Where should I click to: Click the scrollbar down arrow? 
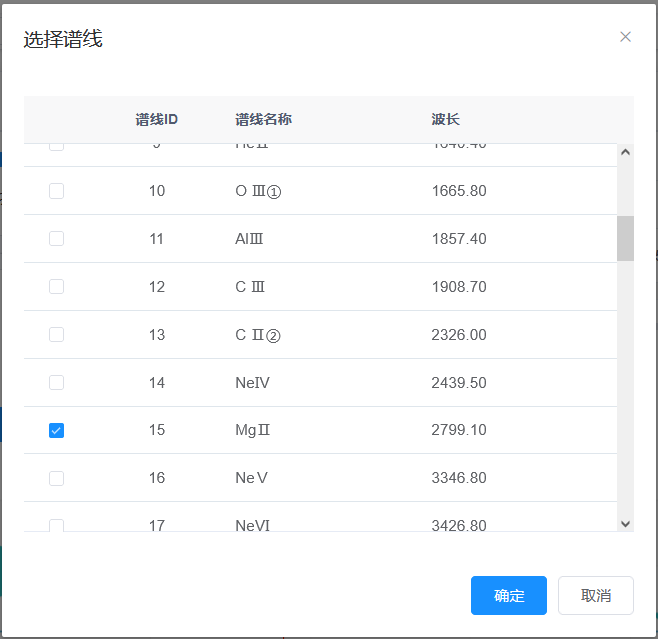coord(625,523)
